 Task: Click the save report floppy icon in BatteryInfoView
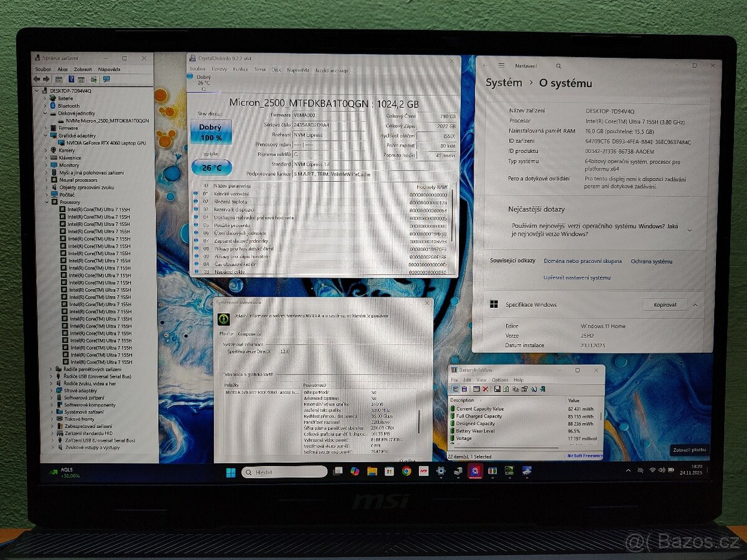point(497,390)
